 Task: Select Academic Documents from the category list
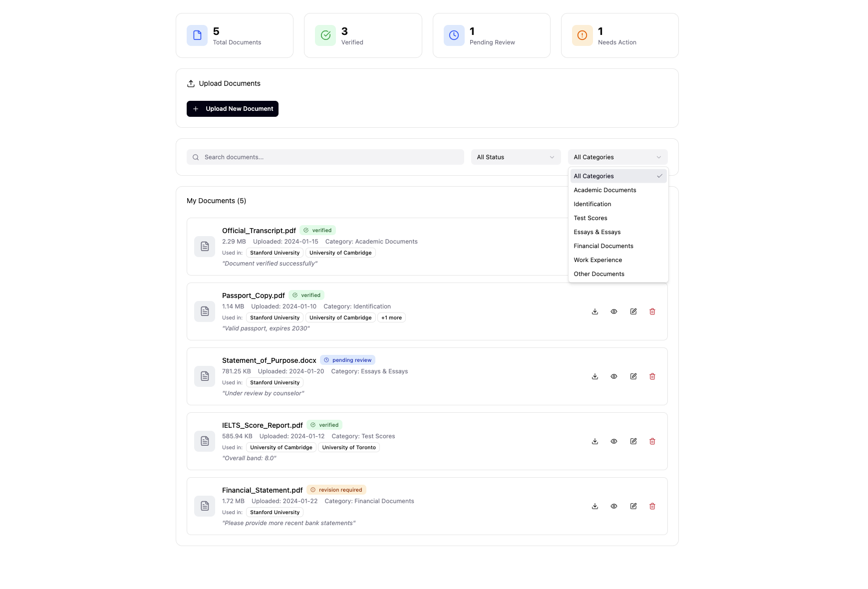click(605, 190)
